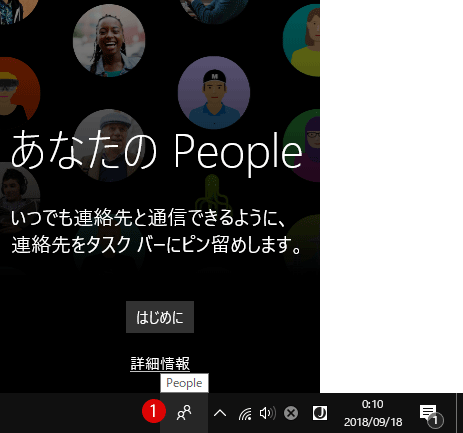The image size is (463, 433).
Task: Click the People icon in taskbar
Action: (x=184, y=413)
